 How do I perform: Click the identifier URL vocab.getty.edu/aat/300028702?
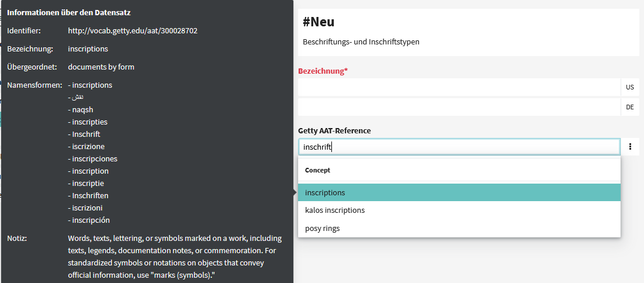pos(133,31)
